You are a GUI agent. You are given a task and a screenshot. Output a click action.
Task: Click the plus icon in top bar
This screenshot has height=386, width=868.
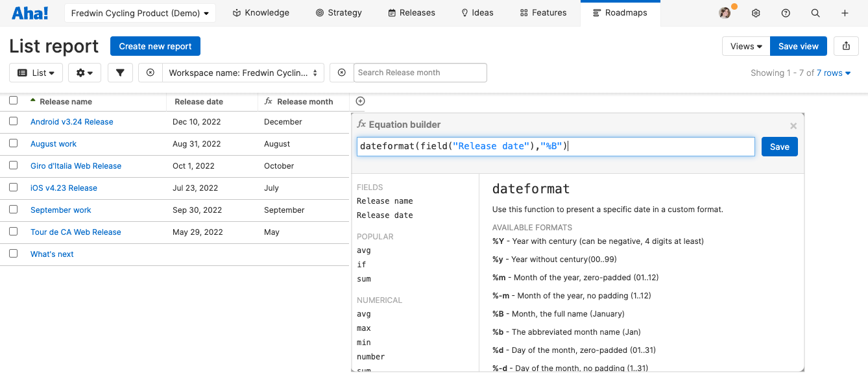[845, 13]
